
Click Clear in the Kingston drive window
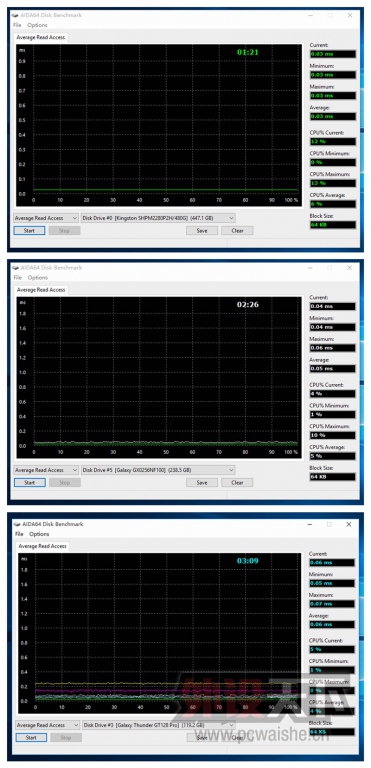tap(237, 231)
